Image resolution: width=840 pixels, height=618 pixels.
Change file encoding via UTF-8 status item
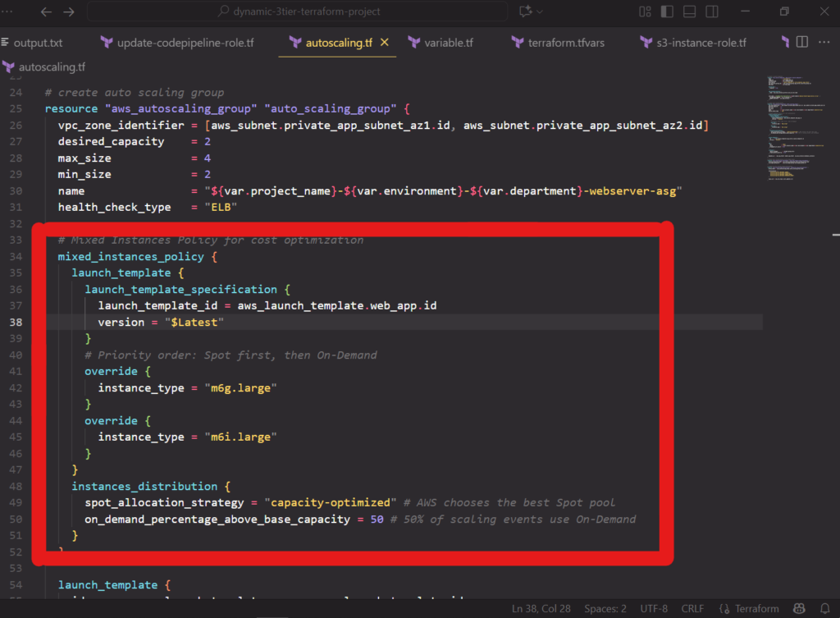654,608
